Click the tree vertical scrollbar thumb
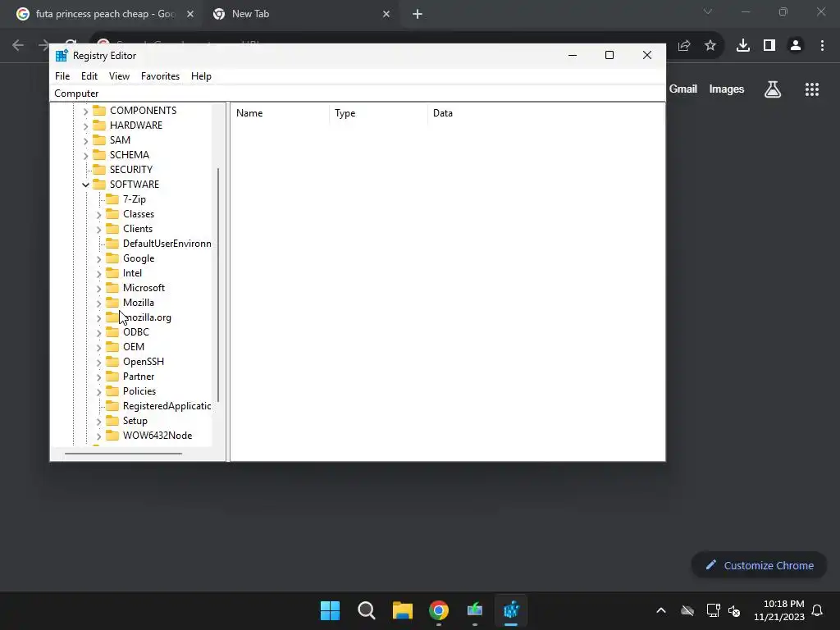The height and width of the screenshot is (630, 840). pos(218,285)
